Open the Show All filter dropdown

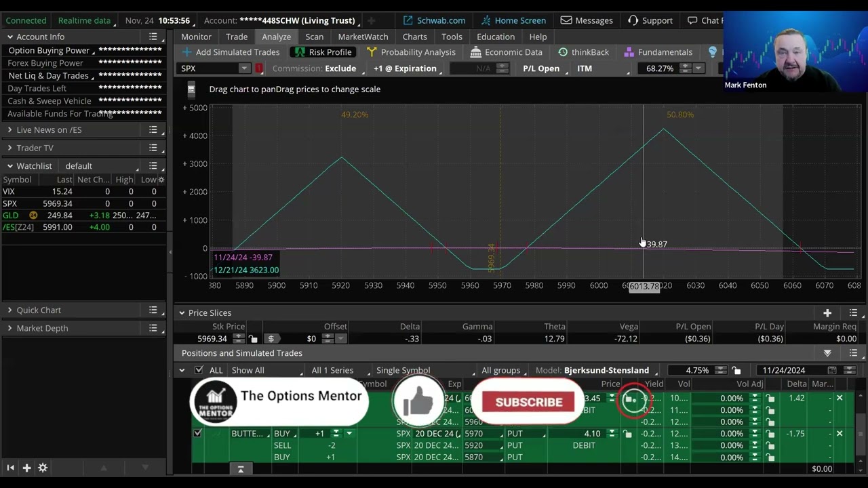click(x=267, y=370)
